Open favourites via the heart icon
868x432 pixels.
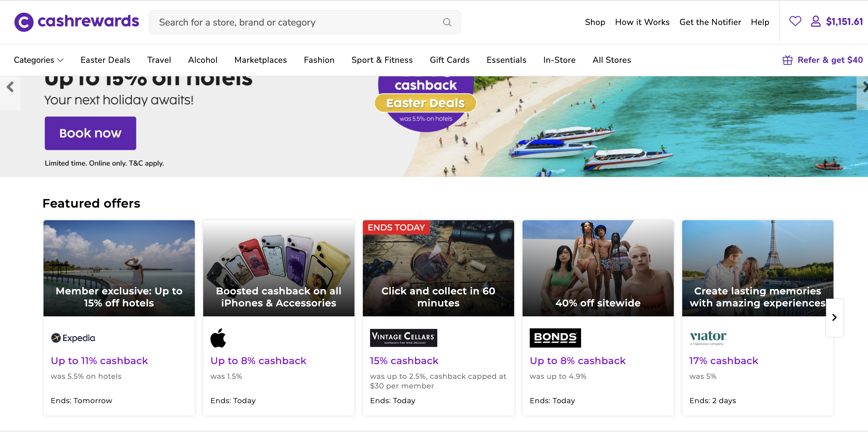[x=795, y=21]
